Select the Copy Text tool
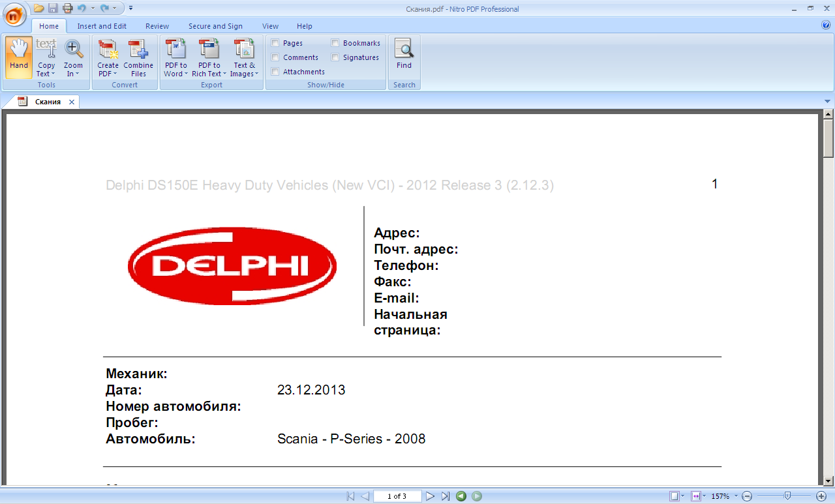835x504 pixels. [x=46, y=57]
